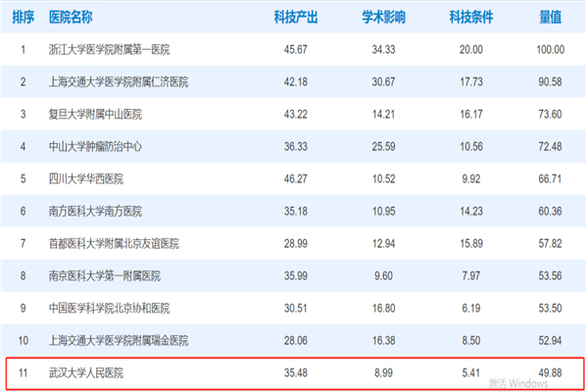The height and width of the screenshot is (392, 588).
Task: Click the 57.82 量值 cell
Action: (x=550, y=243)
